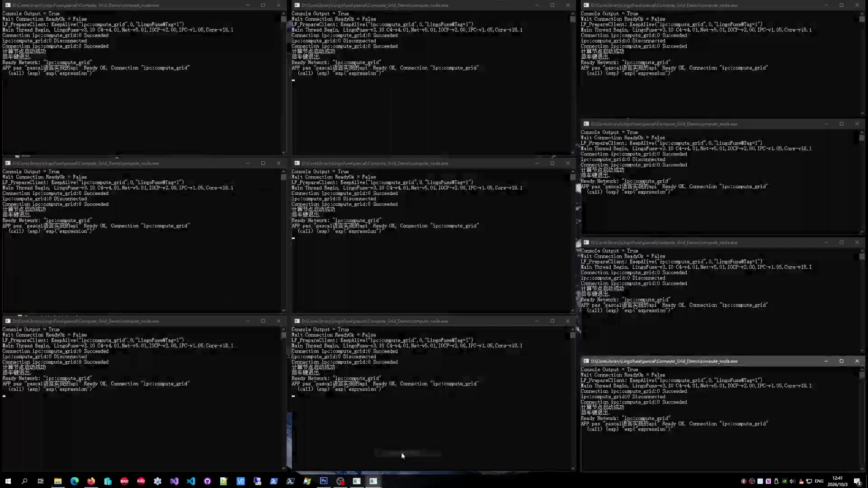Open the dark PowerShell console taskbar icon
Image resolution: width=868 pixels, height=488 pixels.
(290, 481)
